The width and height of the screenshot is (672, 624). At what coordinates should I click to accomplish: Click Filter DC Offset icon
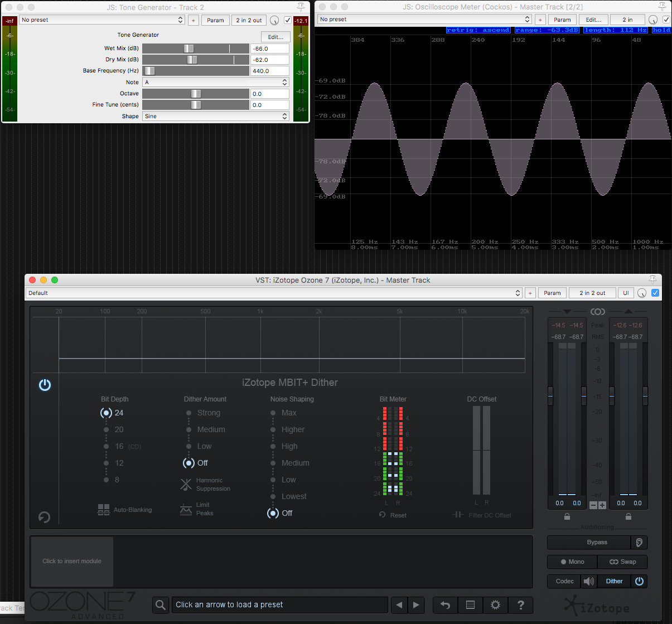[458, 515]
